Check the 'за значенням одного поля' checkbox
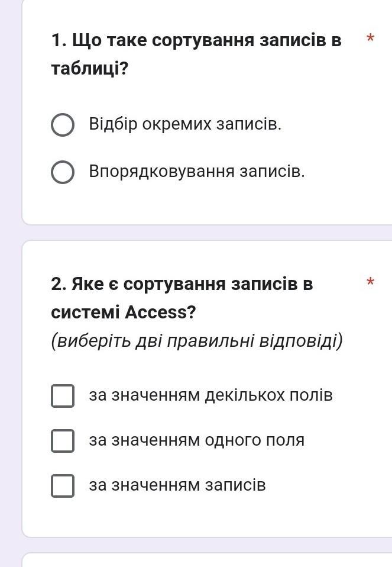The height and width of the screenshot is (567, 392). point(63,441)
